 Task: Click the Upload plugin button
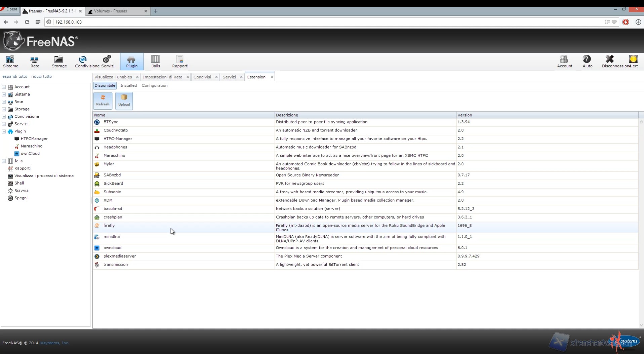[124, 101]
